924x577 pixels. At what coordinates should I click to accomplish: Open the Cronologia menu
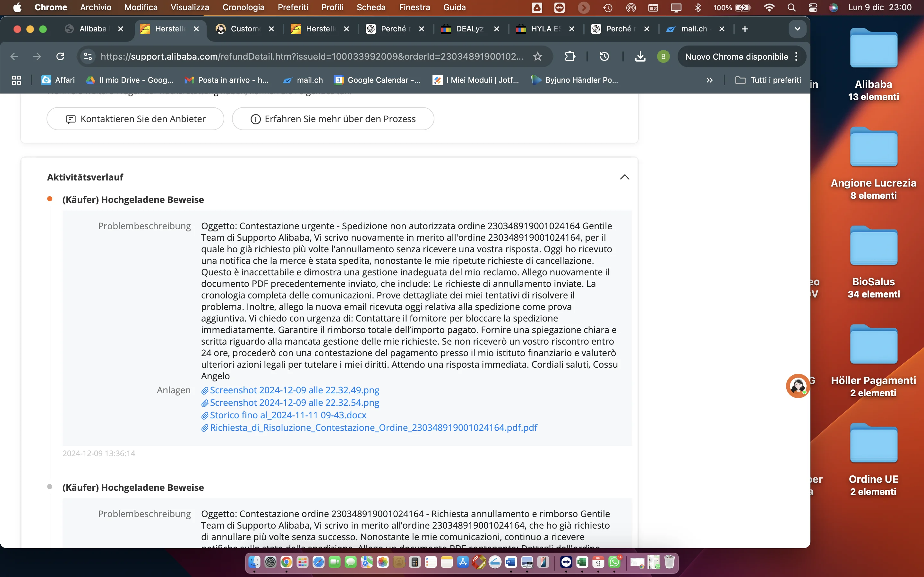pos(243,7)
